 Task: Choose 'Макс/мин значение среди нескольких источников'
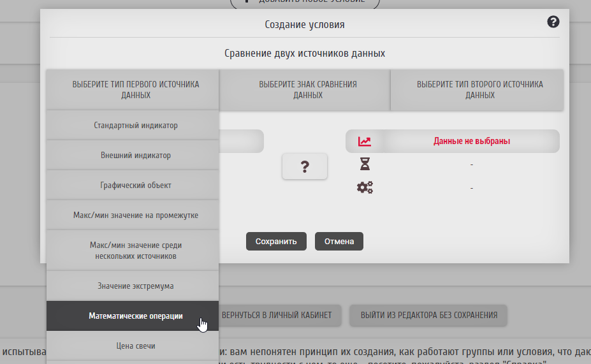(135, 251)
